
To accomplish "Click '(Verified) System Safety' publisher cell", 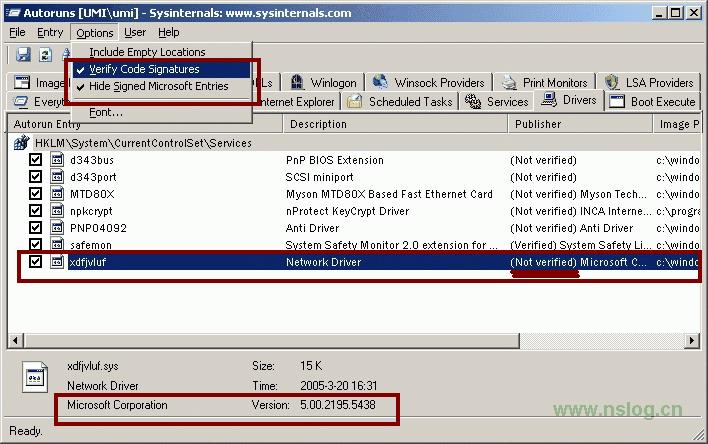I will [580, 245].
